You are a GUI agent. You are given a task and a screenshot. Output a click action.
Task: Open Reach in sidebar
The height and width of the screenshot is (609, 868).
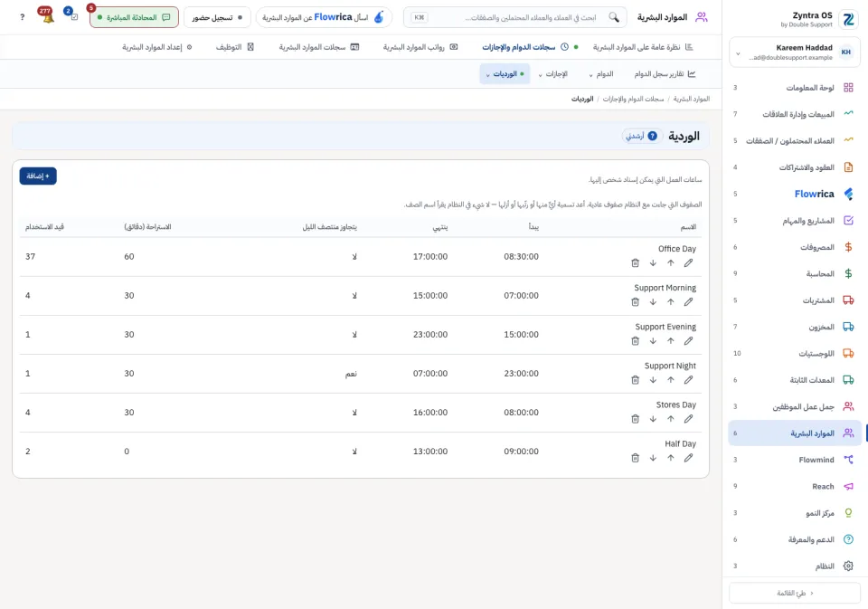point(795,486)
